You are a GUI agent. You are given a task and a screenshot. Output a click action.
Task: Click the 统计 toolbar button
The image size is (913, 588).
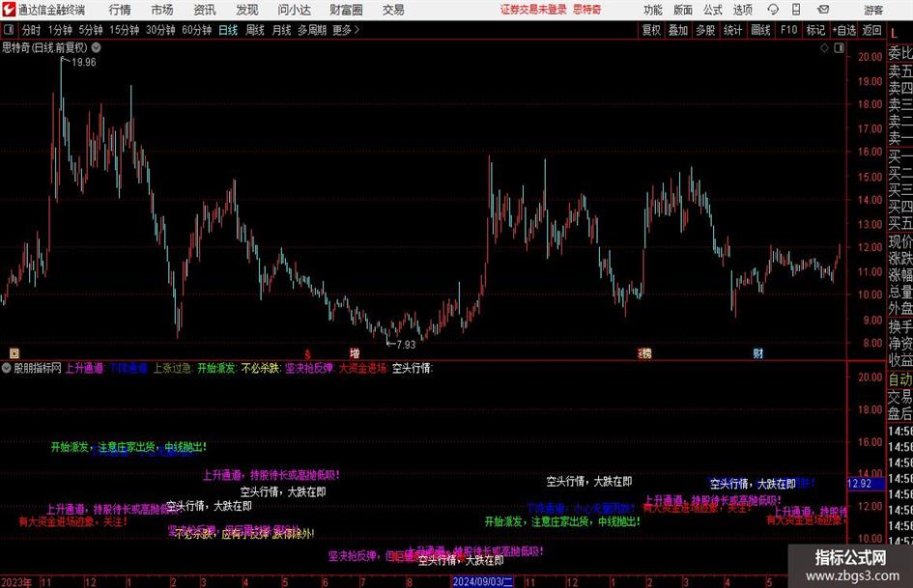pyautogui.click(x=732, y=30)
